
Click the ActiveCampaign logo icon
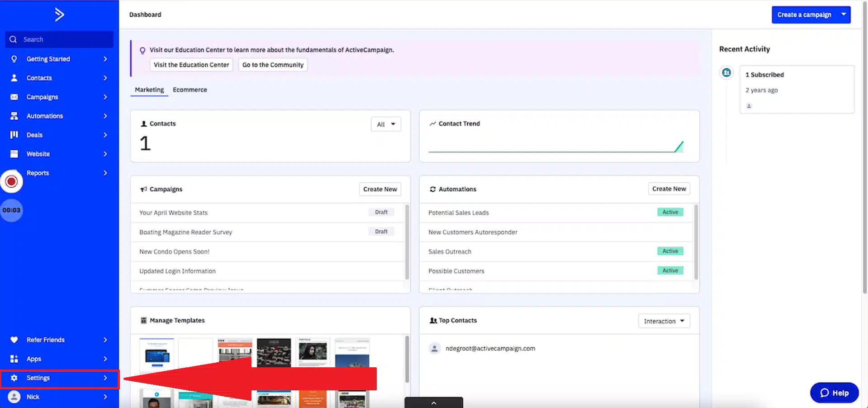tap(59, 14)
